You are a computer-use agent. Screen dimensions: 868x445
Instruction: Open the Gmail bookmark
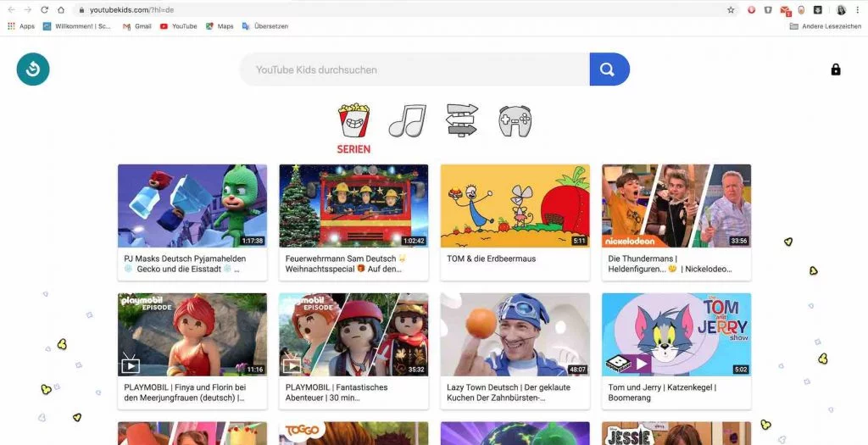[x=136, y=26]
